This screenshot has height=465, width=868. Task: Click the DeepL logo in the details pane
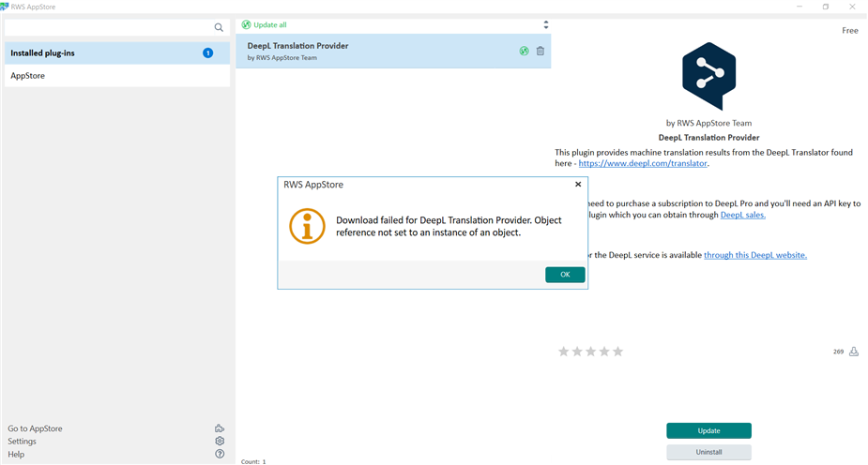point(708,78)
